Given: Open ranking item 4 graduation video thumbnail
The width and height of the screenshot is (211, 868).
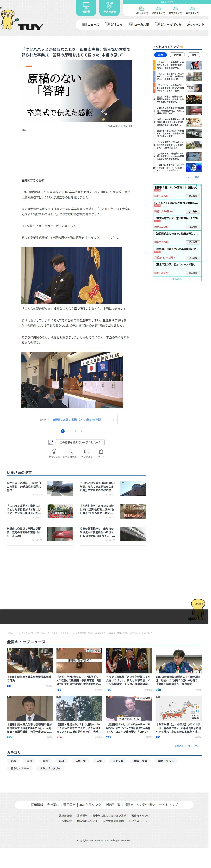Looking at the screenshot, I should pos(194,99).
